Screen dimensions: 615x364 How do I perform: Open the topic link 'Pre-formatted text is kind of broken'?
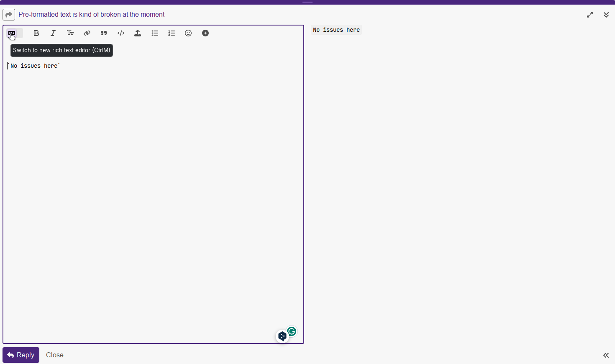point(92,15)
